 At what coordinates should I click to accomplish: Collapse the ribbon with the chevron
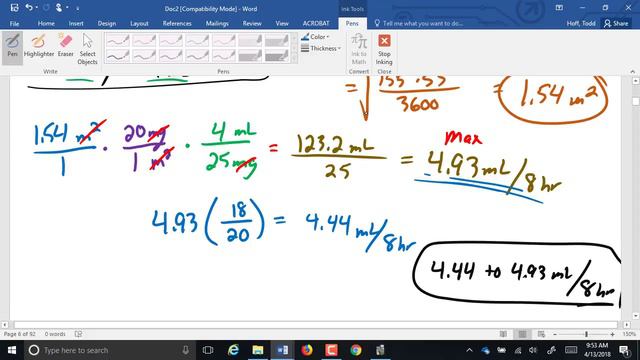coord(633,71)
